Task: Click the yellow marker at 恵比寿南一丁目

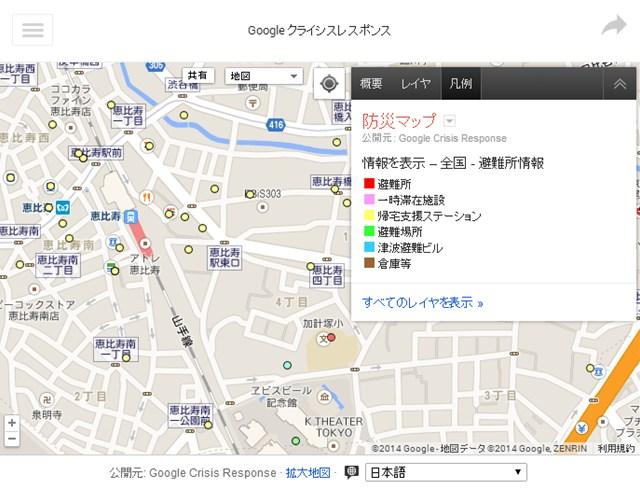Action: click(x=126, y=358)
